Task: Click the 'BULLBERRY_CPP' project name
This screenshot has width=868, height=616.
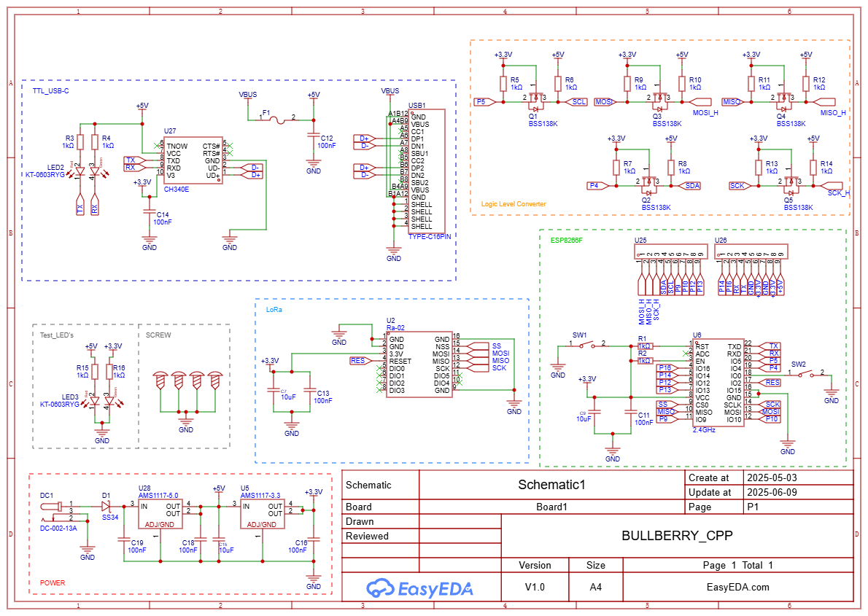Action: (677, 536)
